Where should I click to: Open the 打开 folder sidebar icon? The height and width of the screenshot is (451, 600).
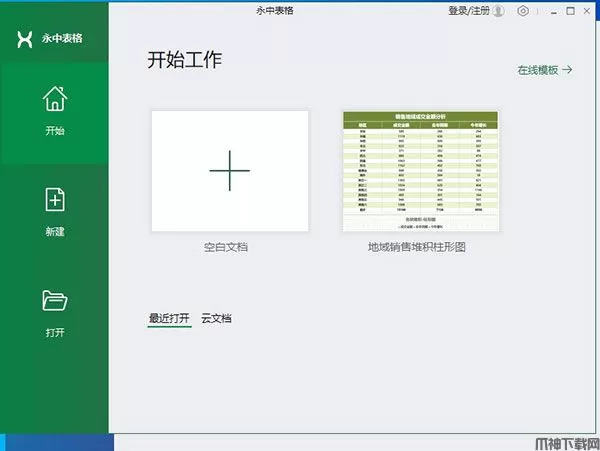click(x=55, y=301)
